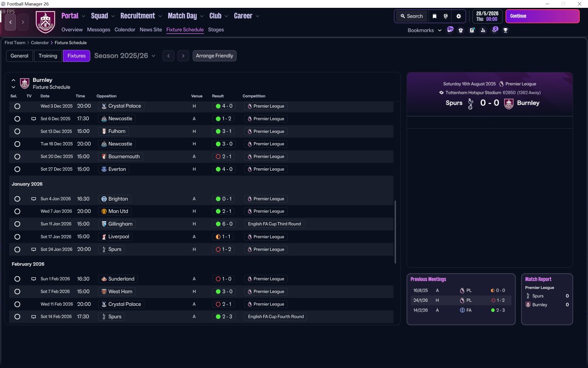Click the Burnley crest in the Fixture Schedule header
Screen dimensions: 588x368
[x=25, y=83]
